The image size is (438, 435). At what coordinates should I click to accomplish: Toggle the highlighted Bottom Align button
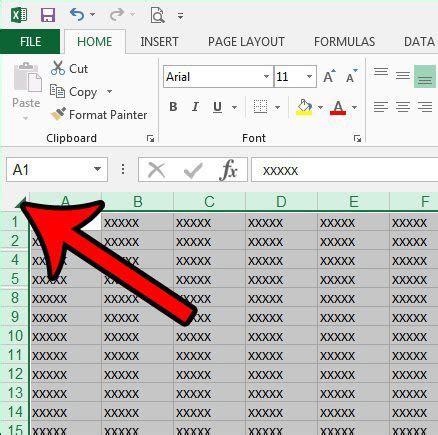click(425, 76)
